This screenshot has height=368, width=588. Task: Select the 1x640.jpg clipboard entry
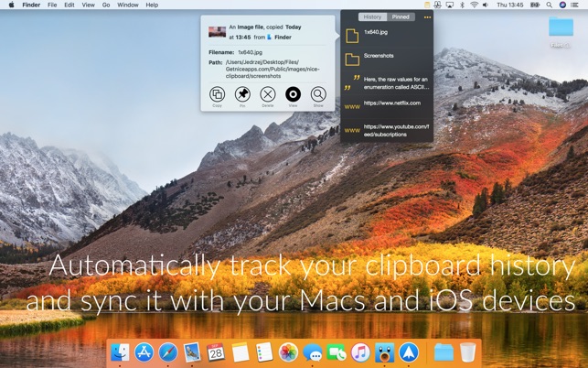click(387, 36)
